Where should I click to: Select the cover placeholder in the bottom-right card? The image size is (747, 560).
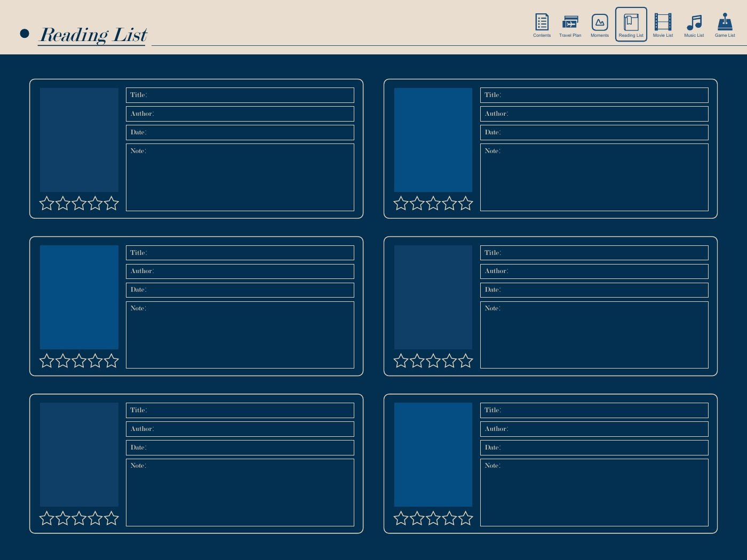(x=433, y=454)
